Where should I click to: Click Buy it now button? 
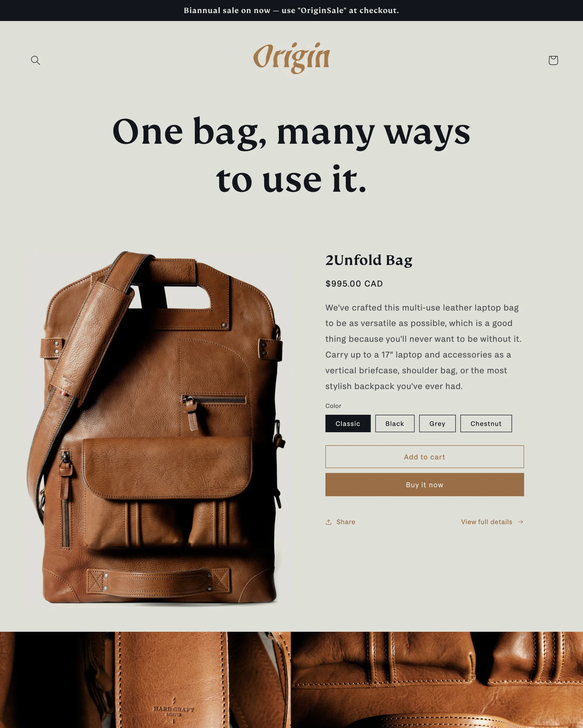[424, 484]
